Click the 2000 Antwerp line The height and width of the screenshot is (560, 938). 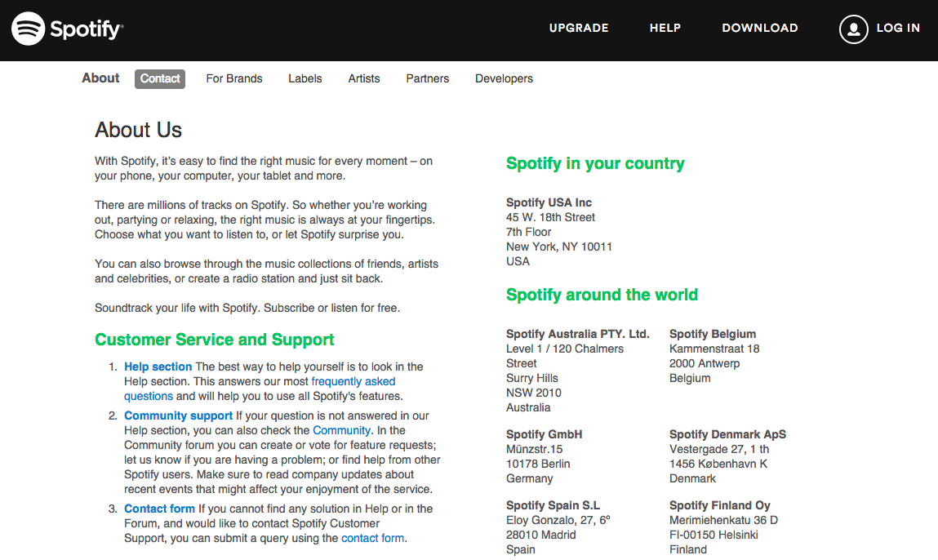pyautogui.click(x=704, y=364)
